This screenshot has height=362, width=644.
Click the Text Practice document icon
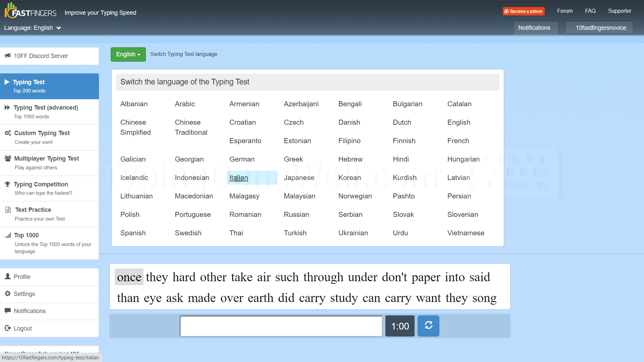8,210
